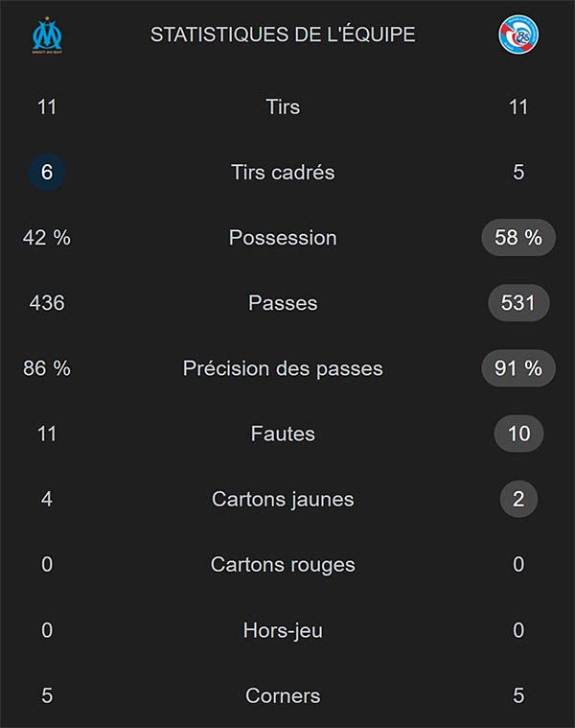Click Strasbourg's 58 % possession badge
Viewport: 575px width, 728px height.
(x=518, y=238)
